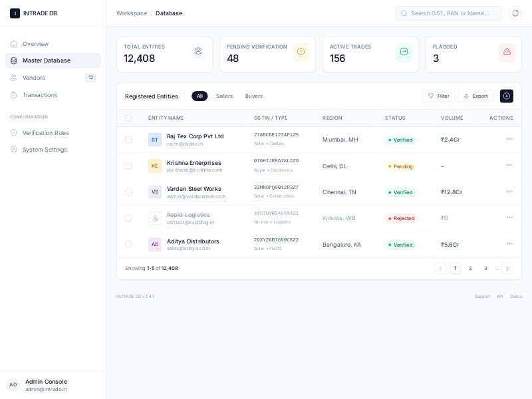Click the notifications bell icon
Image resolution: width=532 pixels, height=399 pixels.
pyautogui.click(x=515, y=13)
